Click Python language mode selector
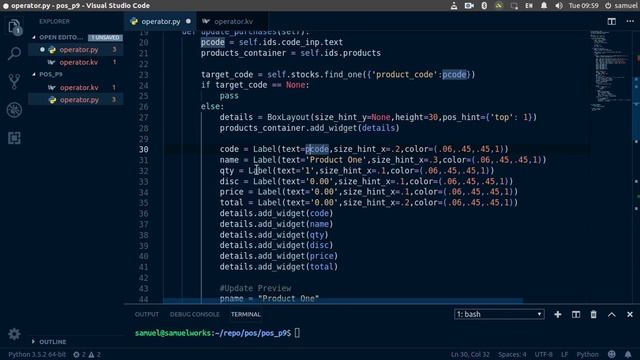 pos(587,354)
